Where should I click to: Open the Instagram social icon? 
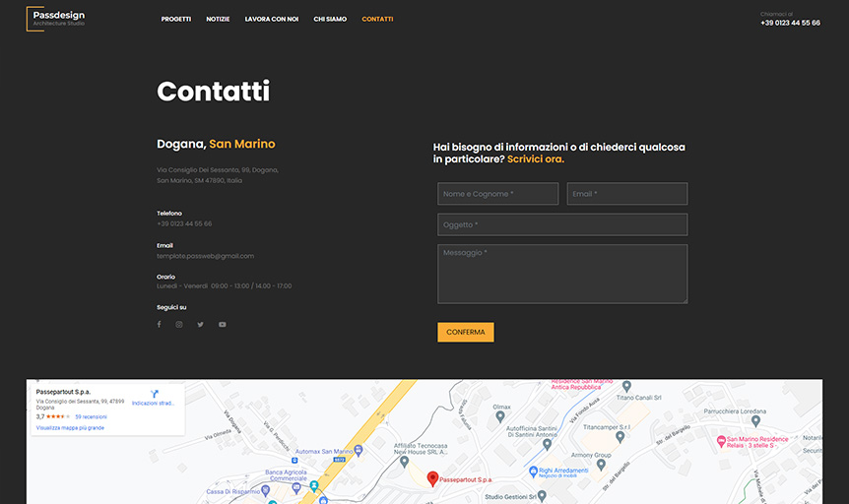tap(179, 324)
